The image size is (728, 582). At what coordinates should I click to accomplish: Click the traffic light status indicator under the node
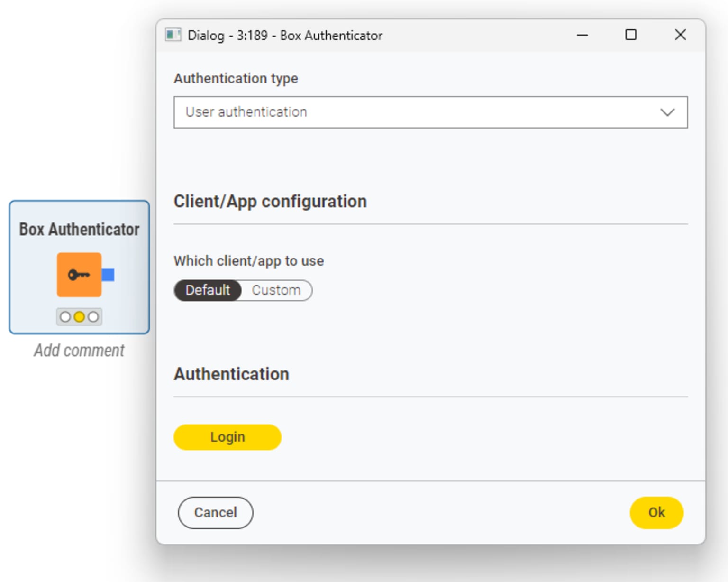(79, 316)
